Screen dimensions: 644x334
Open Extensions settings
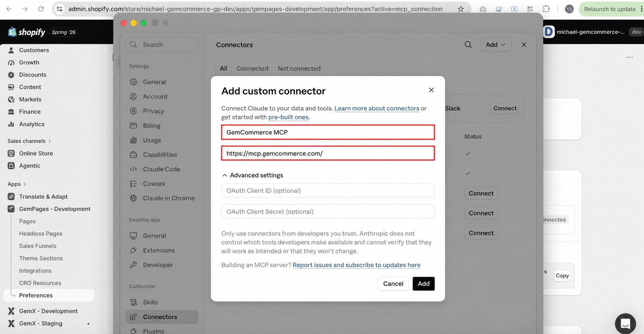coord(159,250)
